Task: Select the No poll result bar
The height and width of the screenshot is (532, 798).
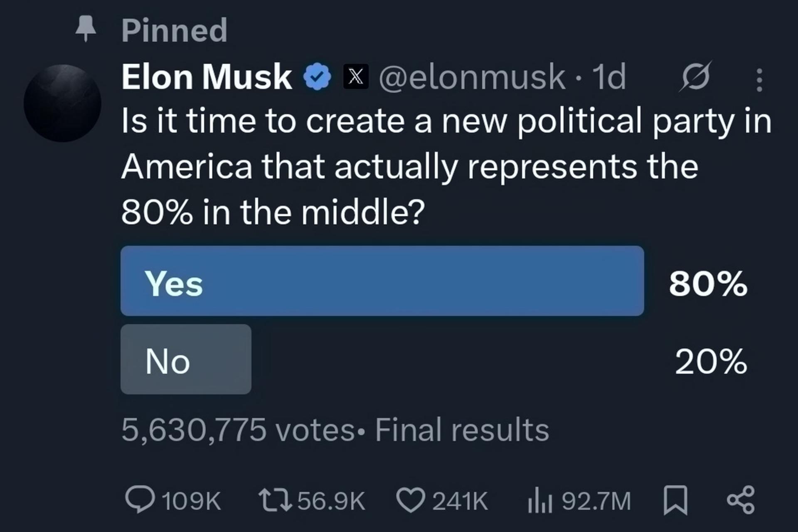Action: pyautogui.click(x=186, y=360)
